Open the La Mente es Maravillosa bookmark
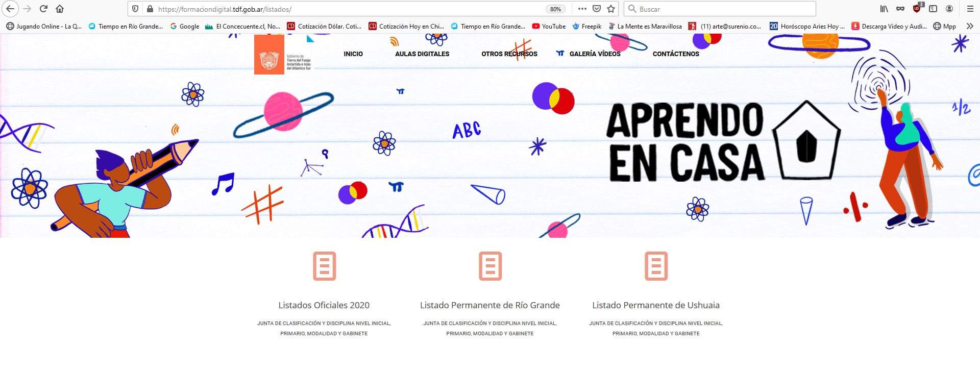 coord(645,26)
